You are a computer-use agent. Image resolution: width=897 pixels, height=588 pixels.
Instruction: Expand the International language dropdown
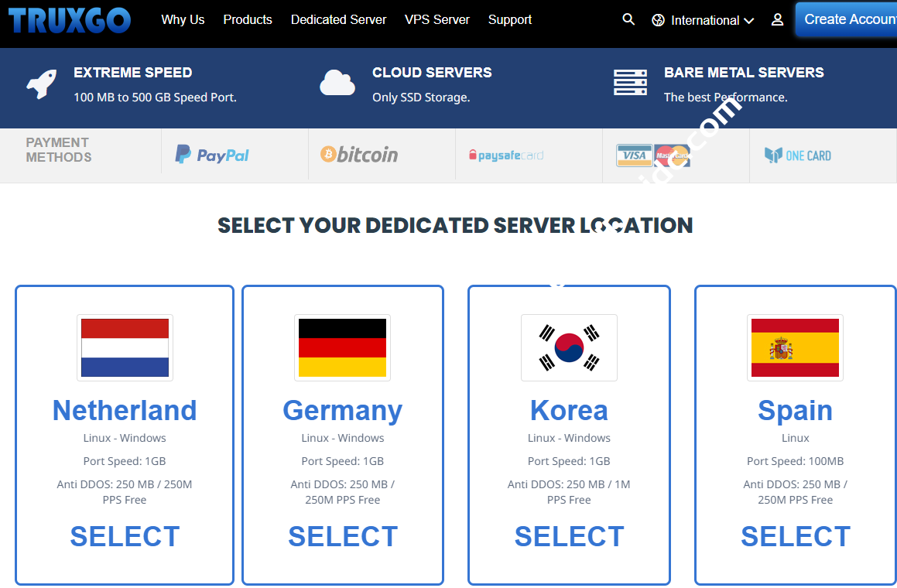point(704,20)
